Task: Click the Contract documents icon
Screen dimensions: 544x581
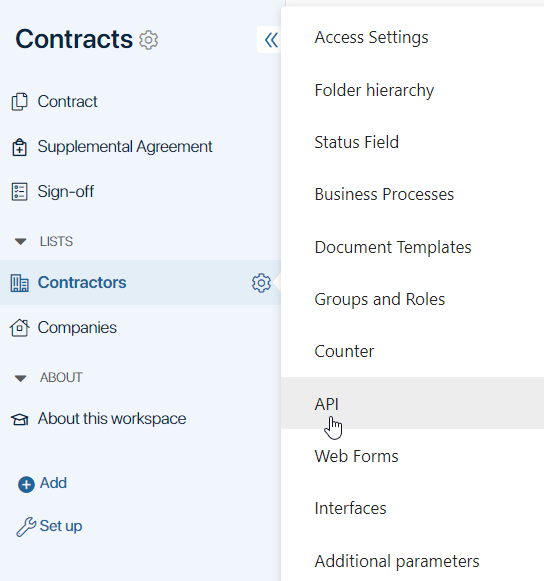Action: click(x=19, y=102)
